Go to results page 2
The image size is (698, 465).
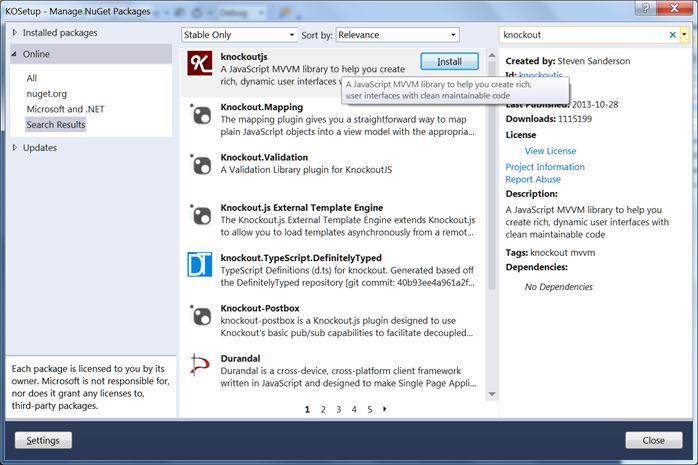(323, 409)
